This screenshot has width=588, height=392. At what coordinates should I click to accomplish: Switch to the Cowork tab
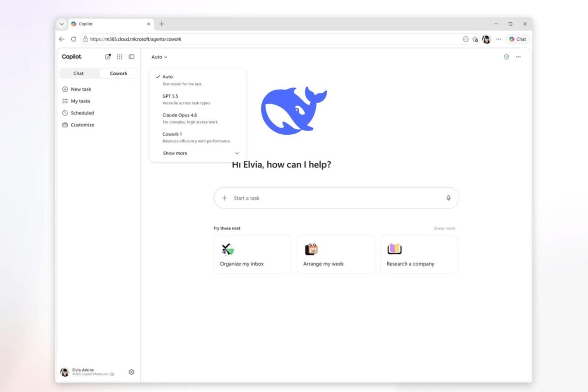click(x=119, y=73)
